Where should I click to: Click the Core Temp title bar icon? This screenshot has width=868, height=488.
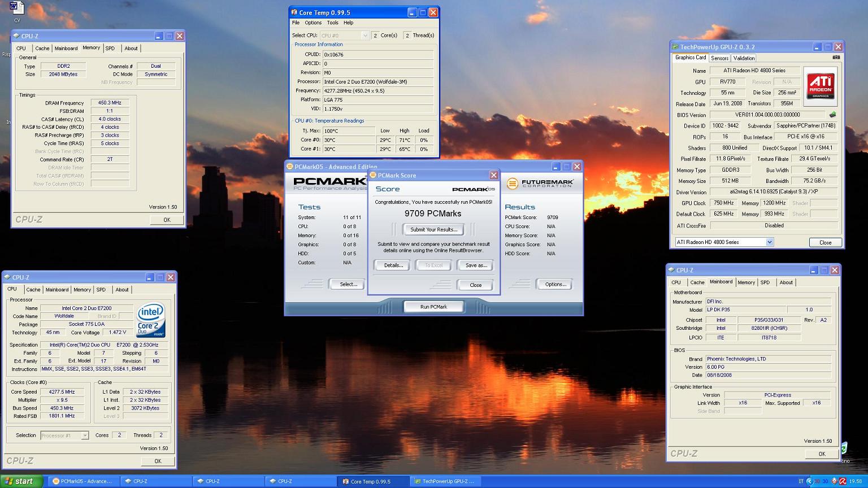point(294,12)
